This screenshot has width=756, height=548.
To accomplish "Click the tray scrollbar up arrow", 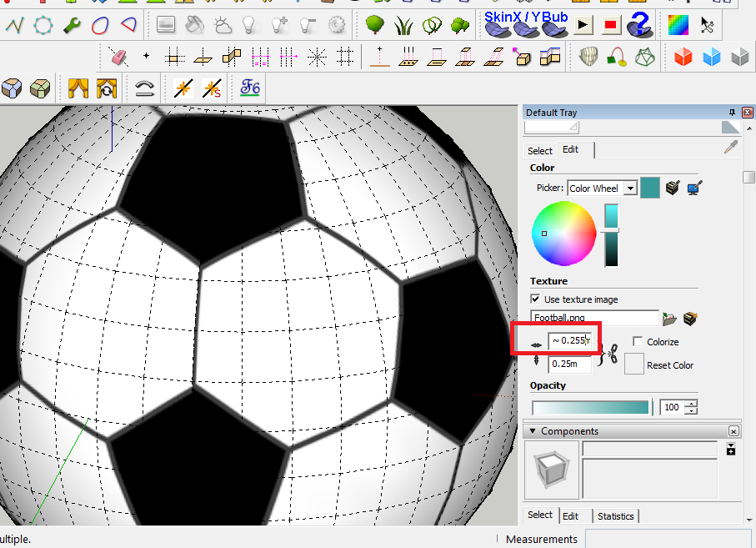I will tap(748, 128).
